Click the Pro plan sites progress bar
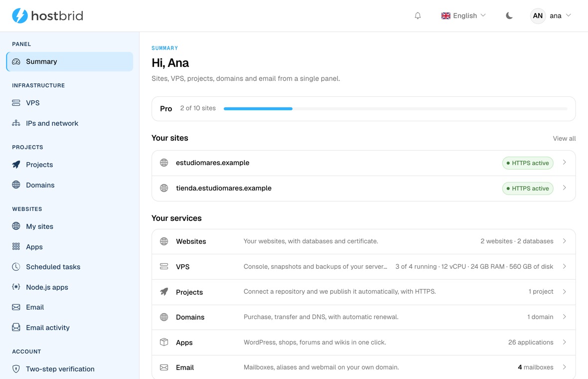 pos(395,109)
